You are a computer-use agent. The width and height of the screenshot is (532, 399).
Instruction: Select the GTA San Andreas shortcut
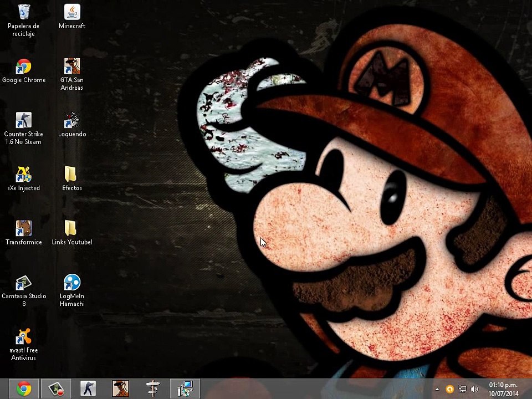72,74
